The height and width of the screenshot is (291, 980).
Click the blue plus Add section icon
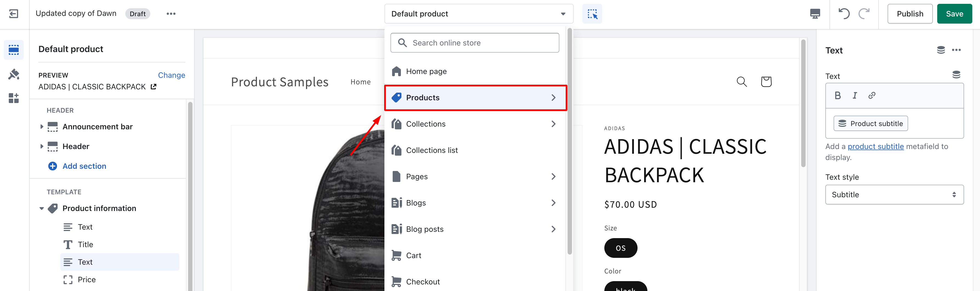[52, 166]
